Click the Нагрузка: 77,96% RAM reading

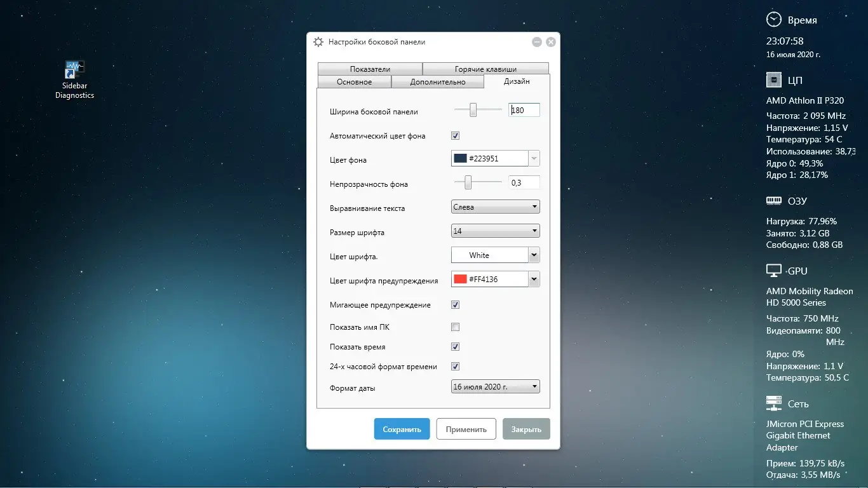point(801,222)
